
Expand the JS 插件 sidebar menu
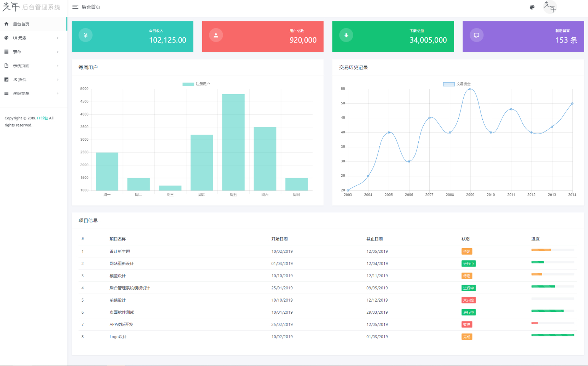pyautogui.click(x=33, y=80)
